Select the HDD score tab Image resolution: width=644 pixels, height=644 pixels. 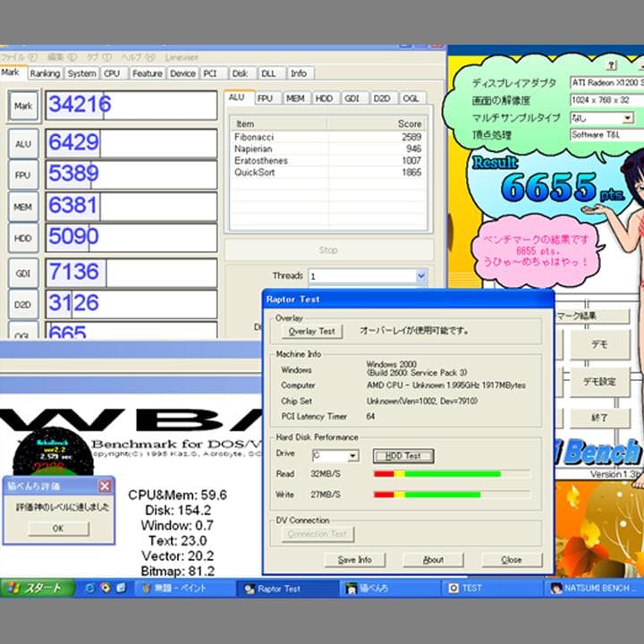[325, 98]
